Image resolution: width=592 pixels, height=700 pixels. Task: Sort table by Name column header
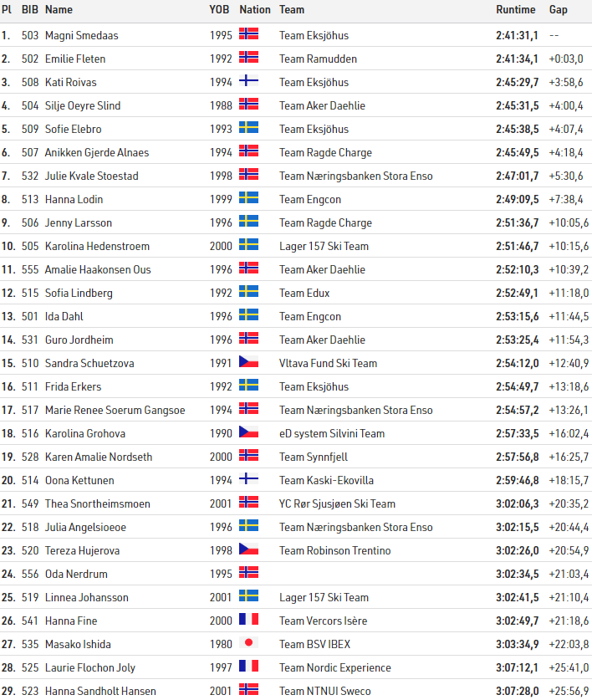pyautogui.click(x=59, y=10)
